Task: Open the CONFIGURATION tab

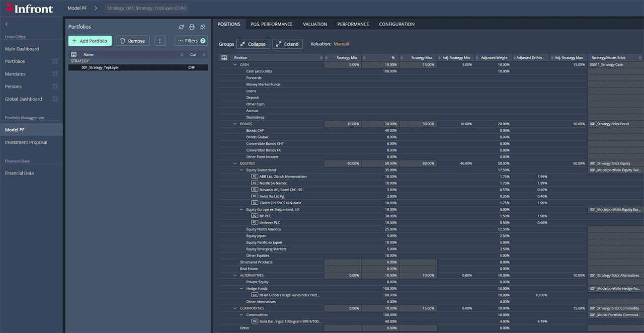Action: point(396,24)
